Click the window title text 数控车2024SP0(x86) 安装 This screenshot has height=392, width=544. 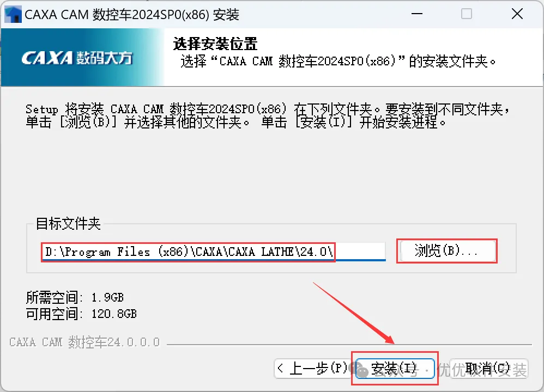[166, 15]
